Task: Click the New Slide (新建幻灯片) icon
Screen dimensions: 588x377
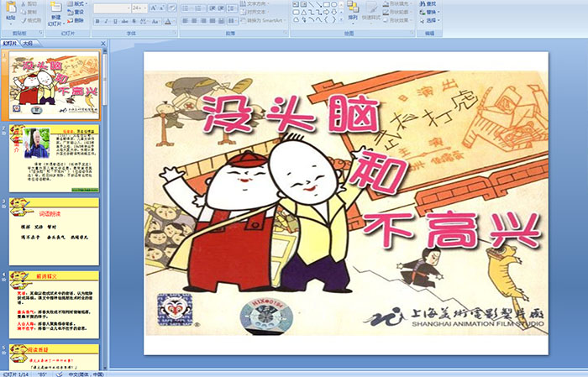Action: tap(56, 8)
